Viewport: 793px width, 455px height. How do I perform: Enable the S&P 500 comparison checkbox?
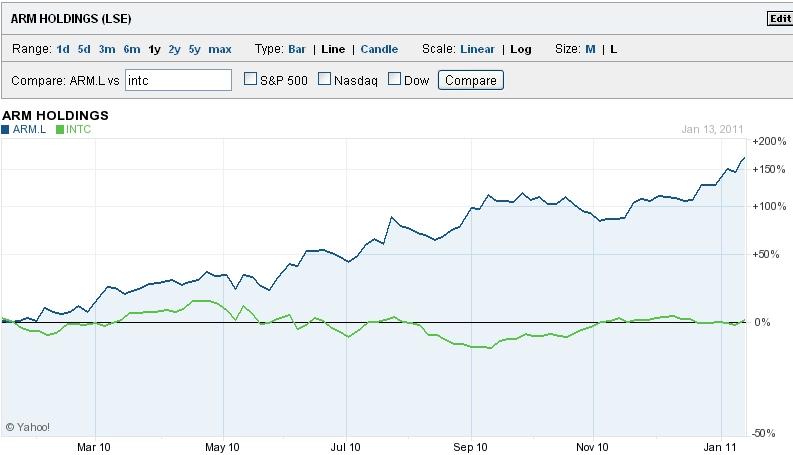pyautogui.click(x=250, y=78)
